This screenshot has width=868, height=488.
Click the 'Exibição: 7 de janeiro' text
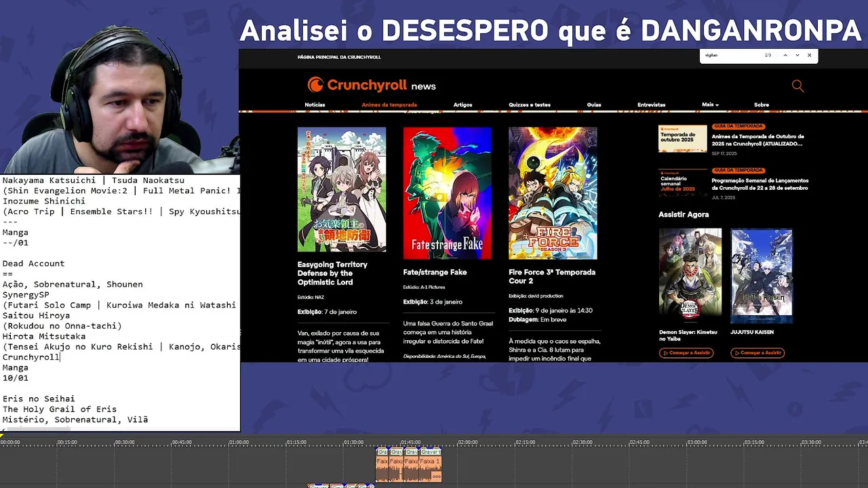click(327, 312)
